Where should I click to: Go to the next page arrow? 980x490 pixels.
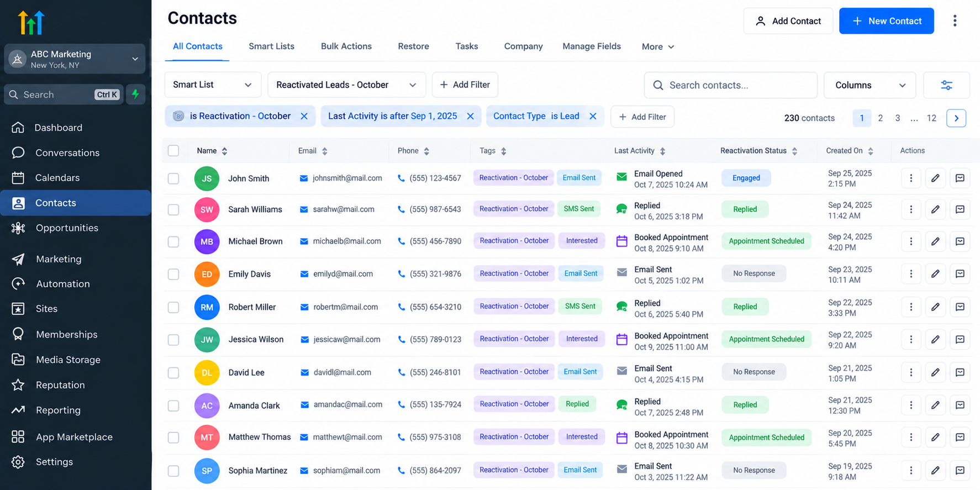pos(956,118)
